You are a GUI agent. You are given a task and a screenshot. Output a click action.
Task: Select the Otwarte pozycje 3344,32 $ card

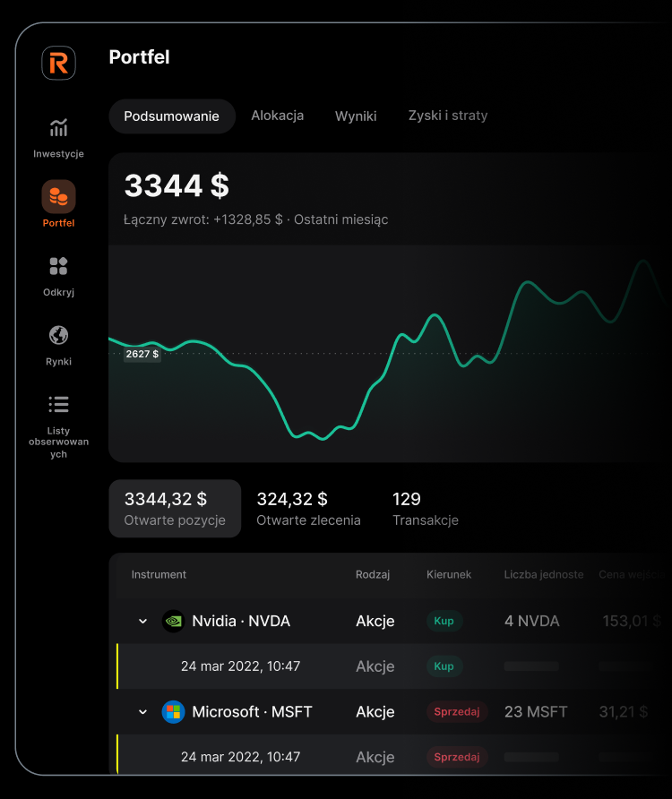(x=175, y=509)
